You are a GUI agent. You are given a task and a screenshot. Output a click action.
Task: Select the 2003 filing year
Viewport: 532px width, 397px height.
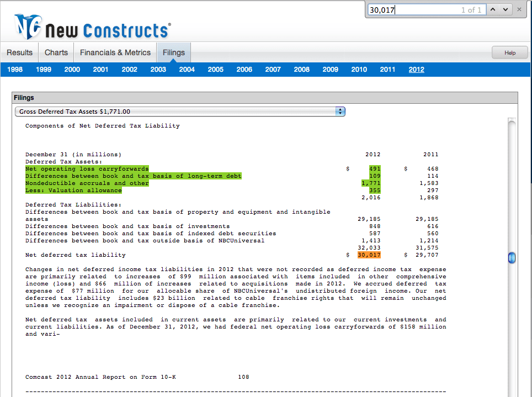point(158,70)
